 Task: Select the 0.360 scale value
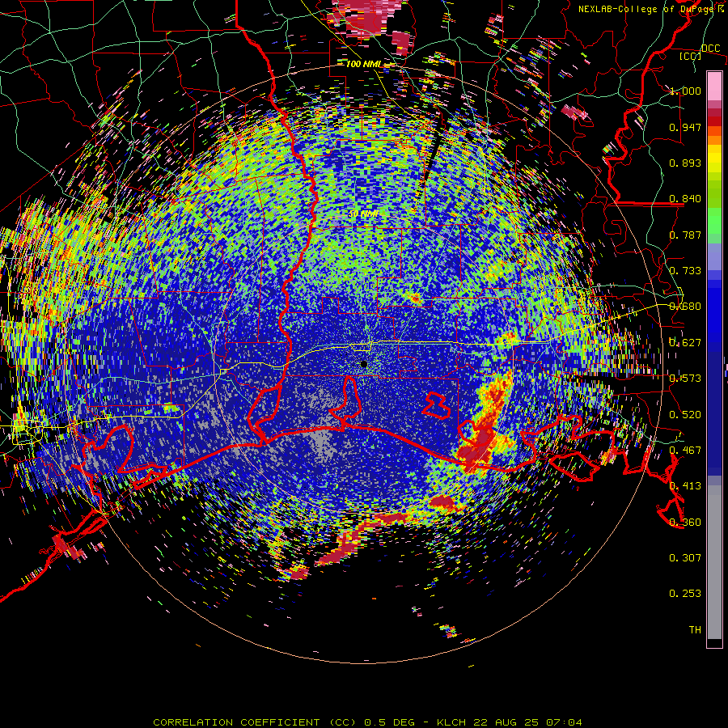click(685, 523)
